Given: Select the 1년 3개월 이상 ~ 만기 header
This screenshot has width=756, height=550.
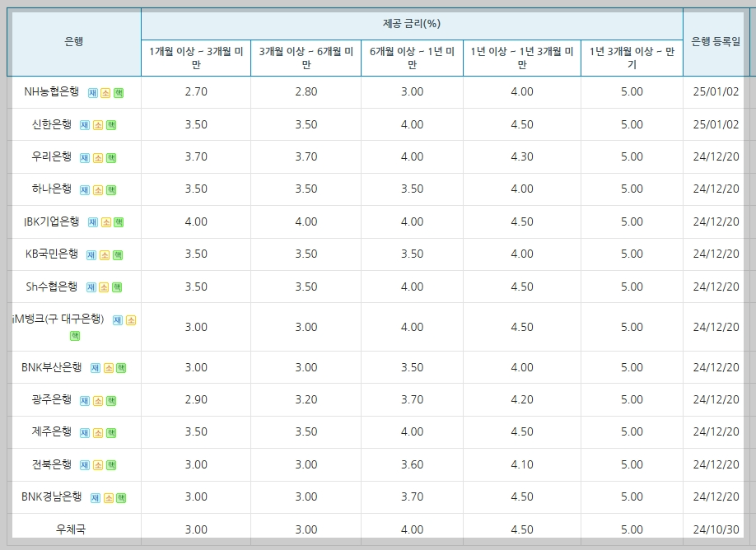Looking at the screenshot, I should pos(632,58).
